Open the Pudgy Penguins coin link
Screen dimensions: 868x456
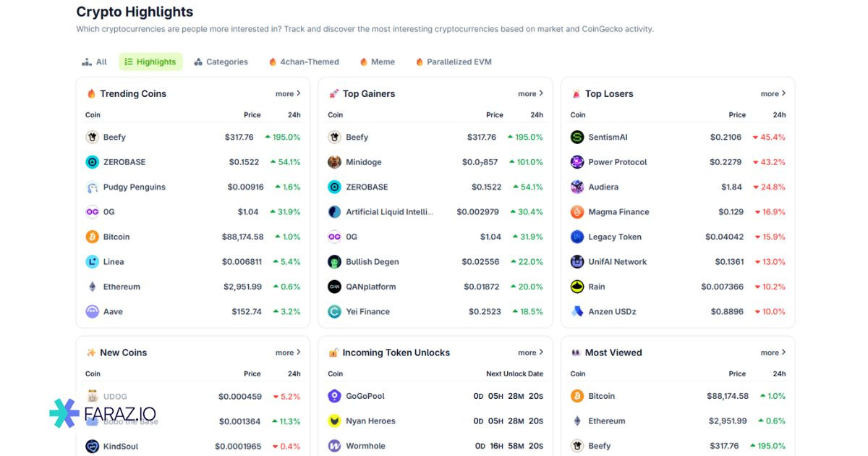134,187
